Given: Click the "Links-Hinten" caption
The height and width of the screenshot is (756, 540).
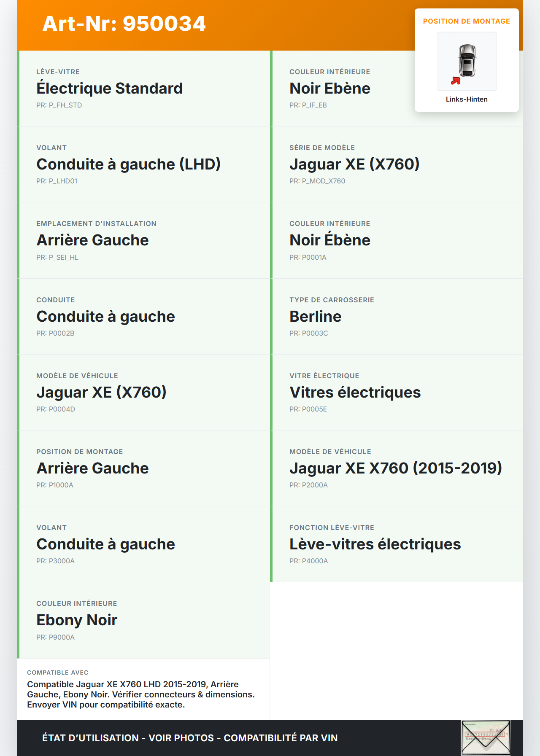Looking at the screenshot, I should coord(467,100).
